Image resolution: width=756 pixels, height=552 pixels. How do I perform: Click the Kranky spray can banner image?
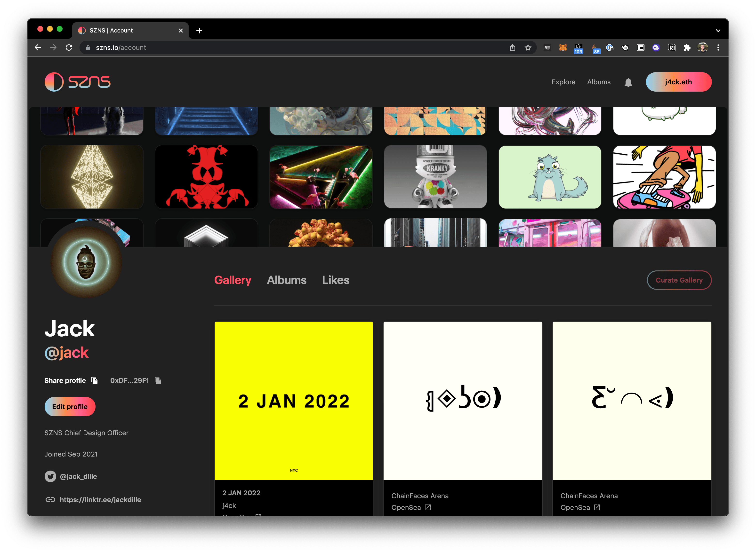point(435,177)
